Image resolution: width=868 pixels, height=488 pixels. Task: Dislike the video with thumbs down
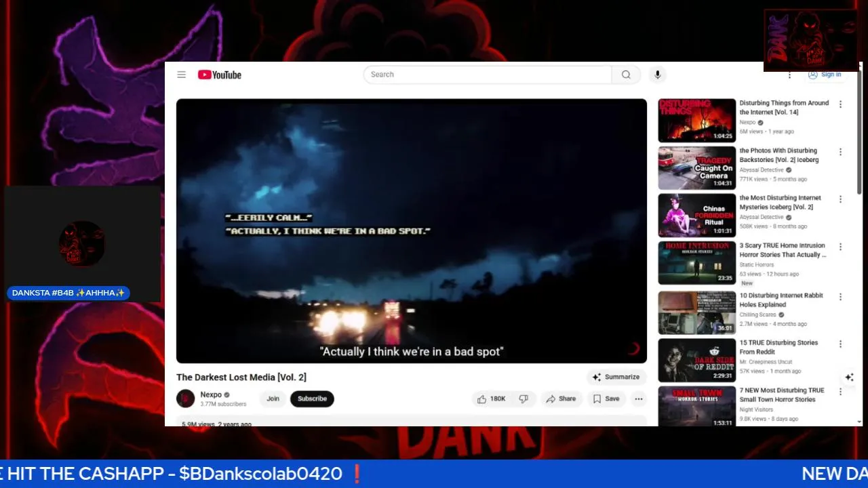[x=524, y=399]
